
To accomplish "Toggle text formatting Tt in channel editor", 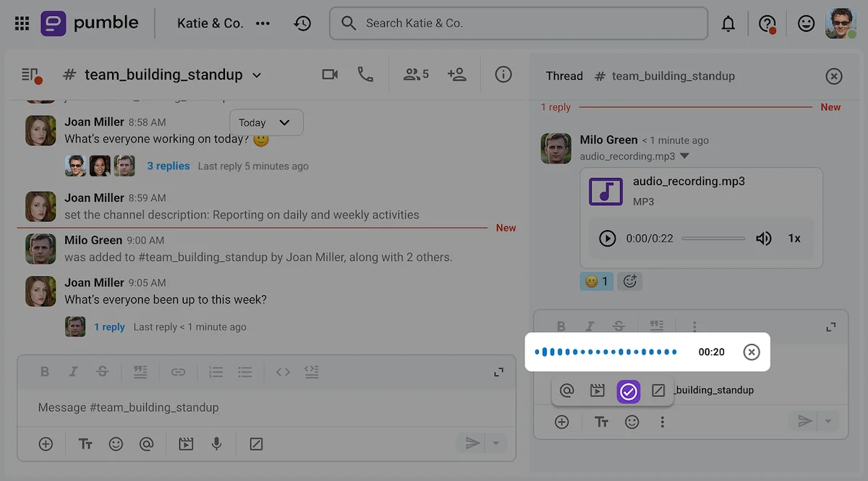I will (x=85, y=443).
